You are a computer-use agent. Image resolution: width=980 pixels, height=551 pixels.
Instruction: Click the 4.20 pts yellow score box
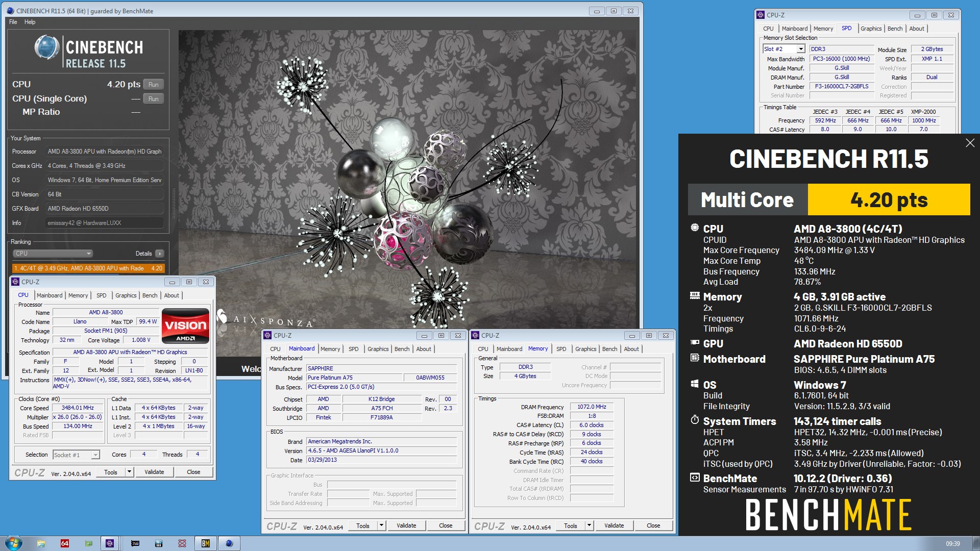(x=889, y=199)
